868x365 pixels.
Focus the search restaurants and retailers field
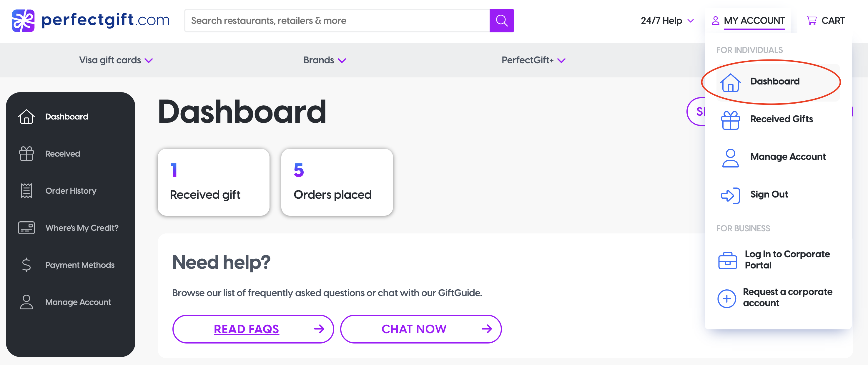[337, 21]
